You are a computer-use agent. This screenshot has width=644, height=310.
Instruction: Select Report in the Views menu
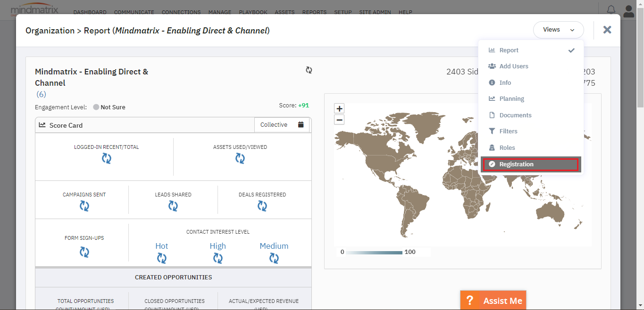(531, 50)
